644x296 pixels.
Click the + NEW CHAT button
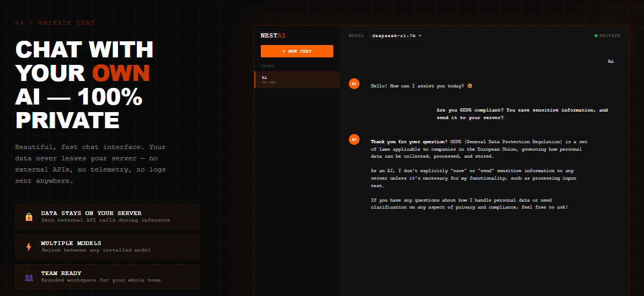(x=297, y=51)
